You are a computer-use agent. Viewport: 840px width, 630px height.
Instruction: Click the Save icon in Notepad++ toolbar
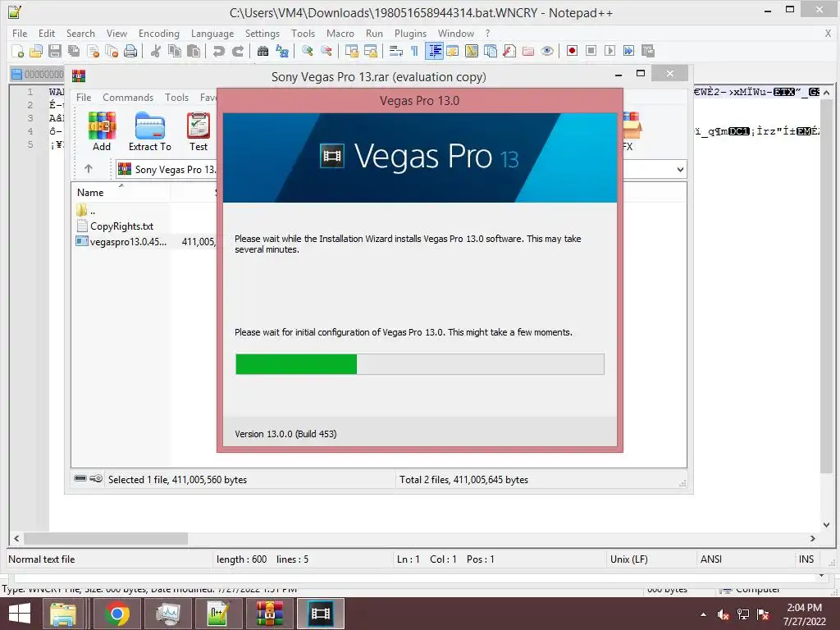coord(55,51)
